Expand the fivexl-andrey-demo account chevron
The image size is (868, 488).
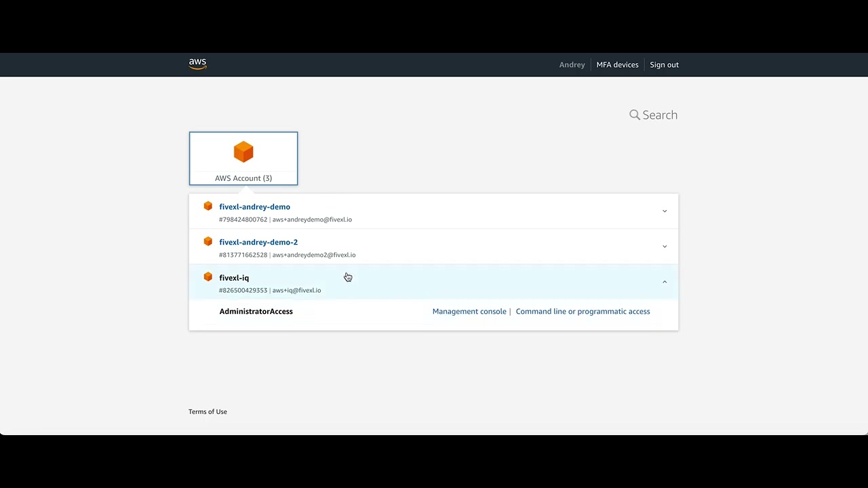[665, 211]
